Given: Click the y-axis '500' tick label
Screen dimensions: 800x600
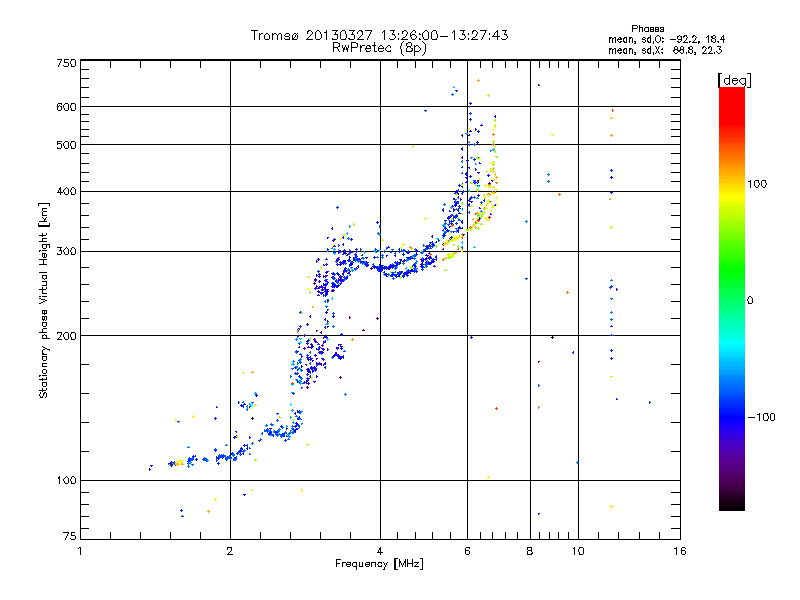Looking at the screenshot, I should pos(66,145).
